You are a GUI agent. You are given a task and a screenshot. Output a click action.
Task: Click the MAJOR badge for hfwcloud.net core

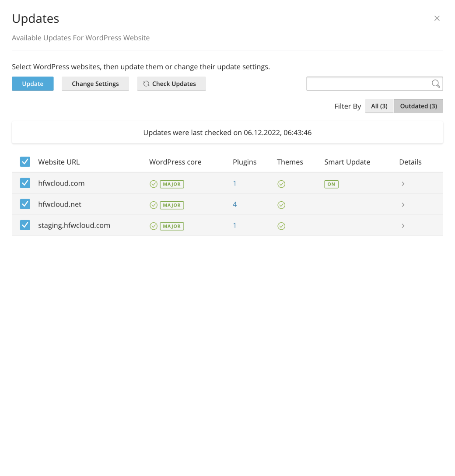pos(171,205)
